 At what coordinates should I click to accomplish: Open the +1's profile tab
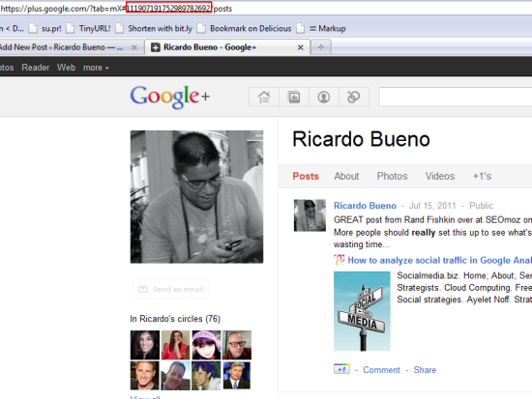(482, 176)
